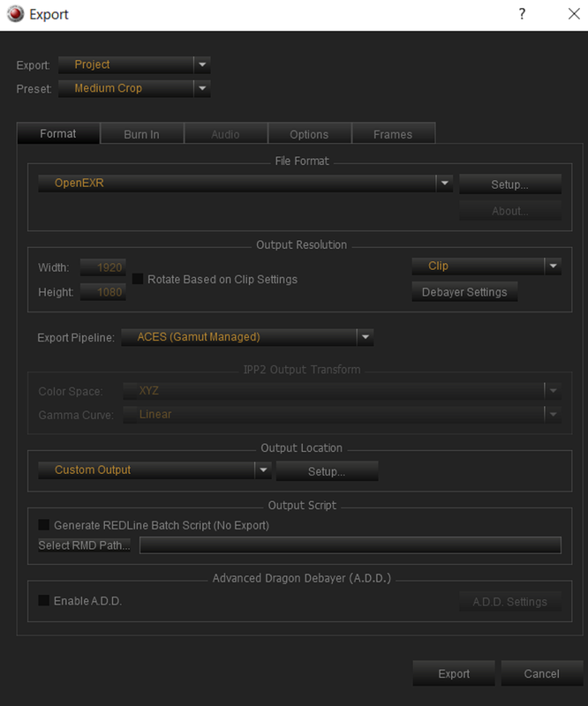Open the Color Space dropdown showing XYZ

tap(342, 391)
